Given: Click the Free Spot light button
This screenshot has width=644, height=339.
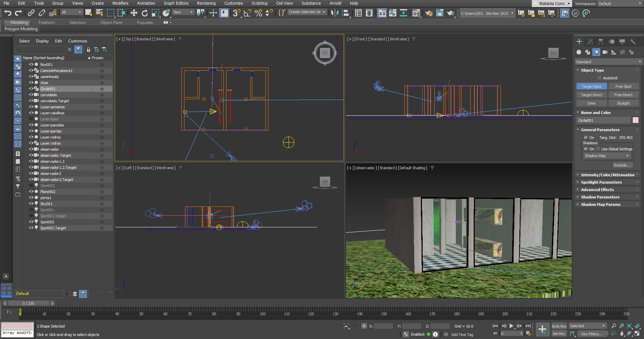Looking at the screenshot, I should 623,86.
